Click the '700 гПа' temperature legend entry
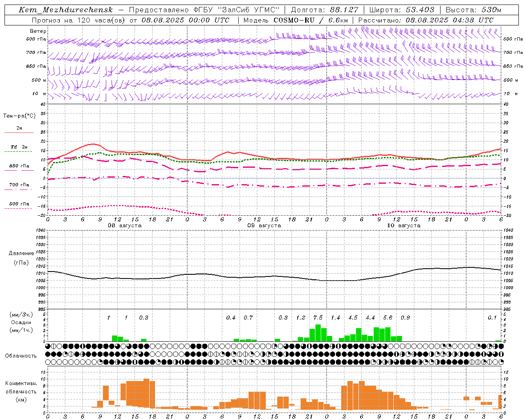The width and height of the screenshot is (525, 420). pos(19,185)
